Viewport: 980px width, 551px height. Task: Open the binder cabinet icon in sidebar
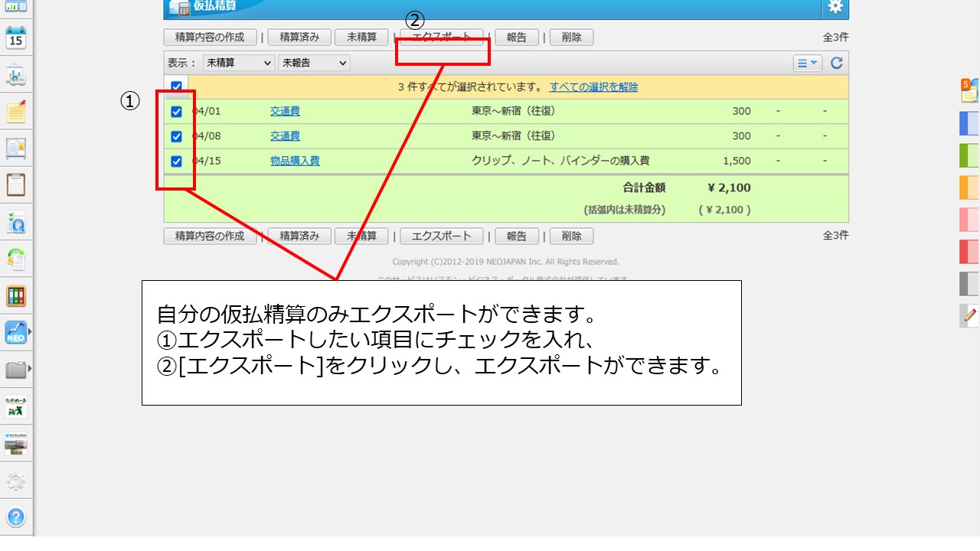coord(16,296)
